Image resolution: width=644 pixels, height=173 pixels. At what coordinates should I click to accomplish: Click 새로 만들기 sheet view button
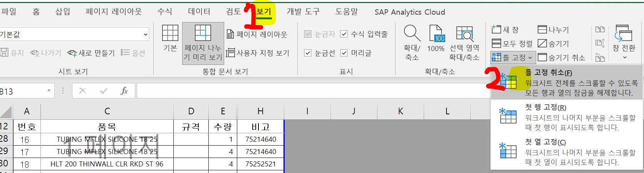pyautogui.click(x=91, y=53)
